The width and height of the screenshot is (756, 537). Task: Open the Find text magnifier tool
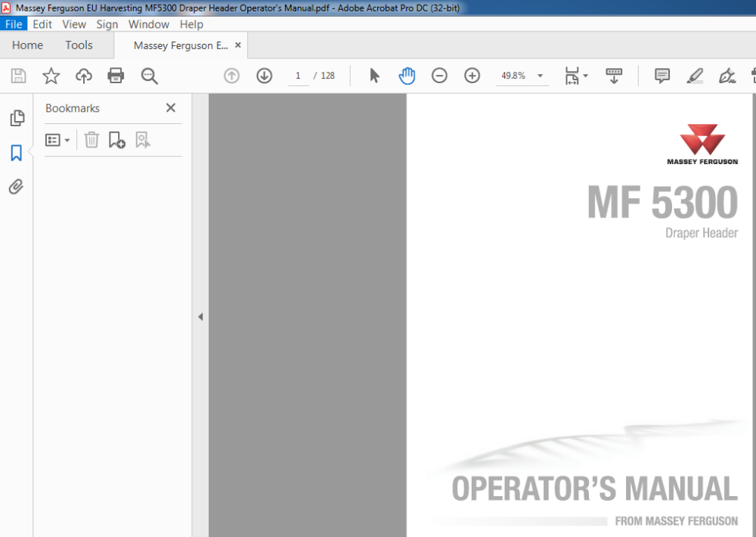149,76
